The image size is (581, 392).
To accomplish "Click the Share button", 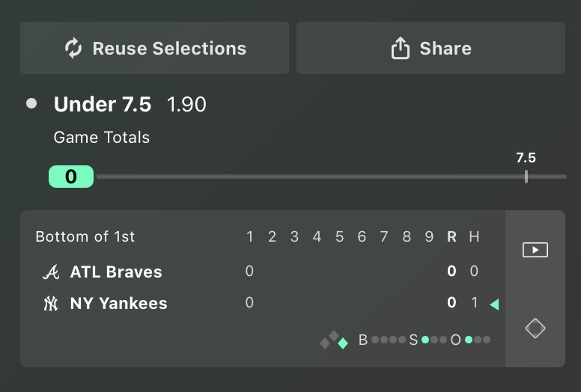I will [x=431, y=48].
